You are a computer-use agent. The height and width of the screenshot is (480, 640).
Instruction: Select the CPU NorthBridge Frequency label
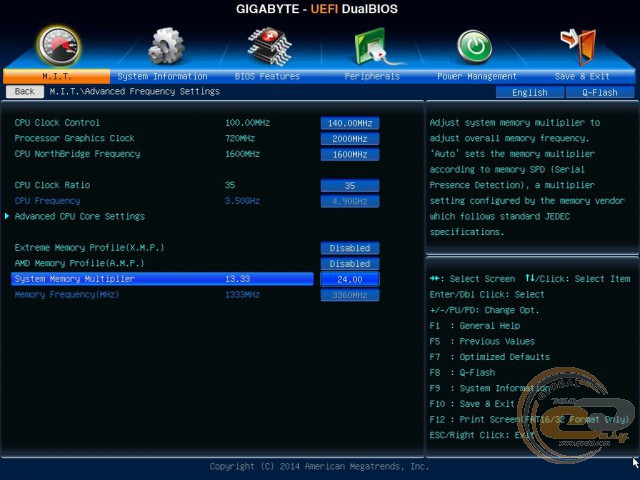[77, 154]
